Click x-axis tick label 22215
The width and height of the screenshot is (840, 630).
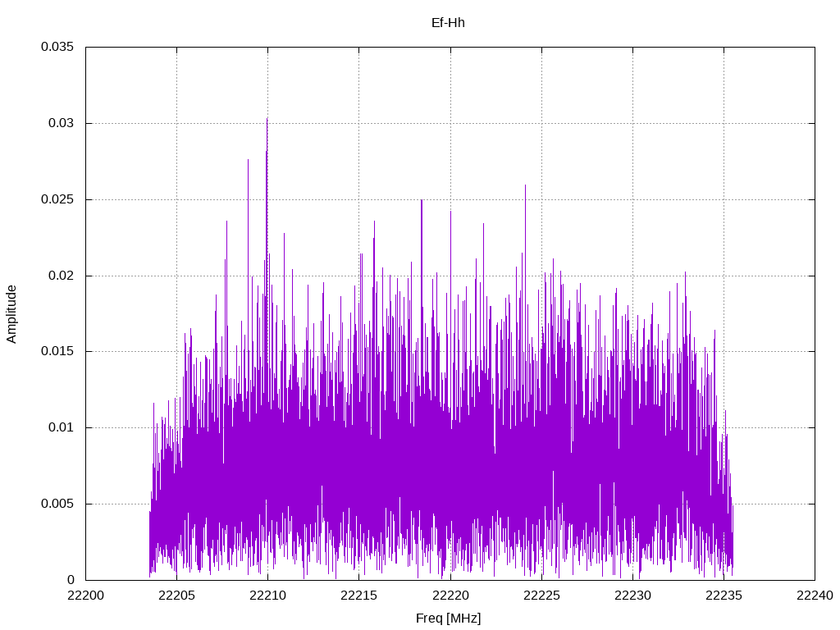click(359, 596)
